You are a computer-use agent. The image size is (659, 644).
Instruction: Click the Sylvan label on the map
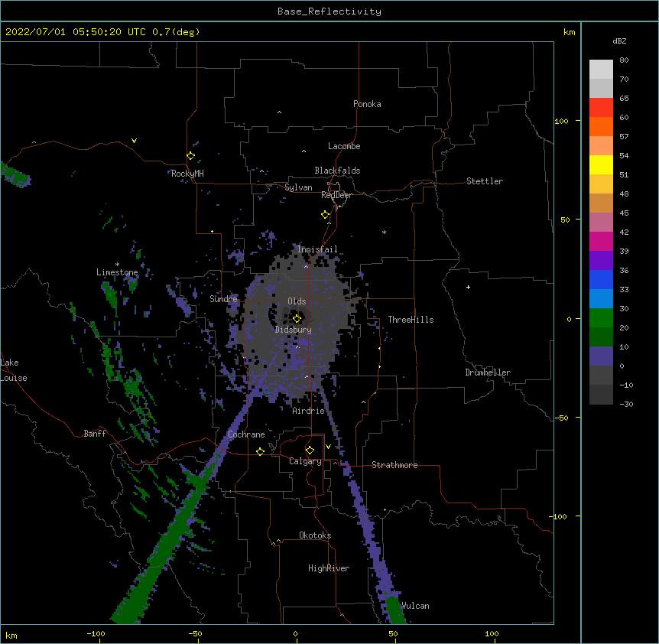point(298,187)
